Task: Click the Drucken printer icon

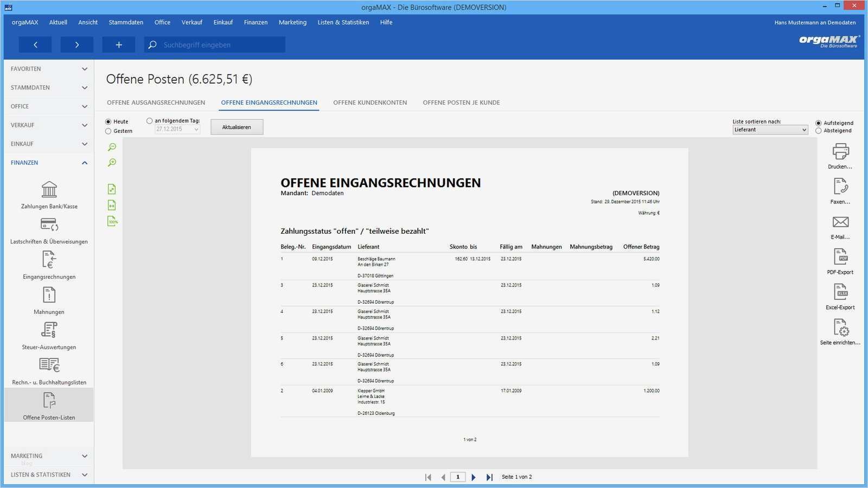Action: pyautogui.click(x=840, y=151)
